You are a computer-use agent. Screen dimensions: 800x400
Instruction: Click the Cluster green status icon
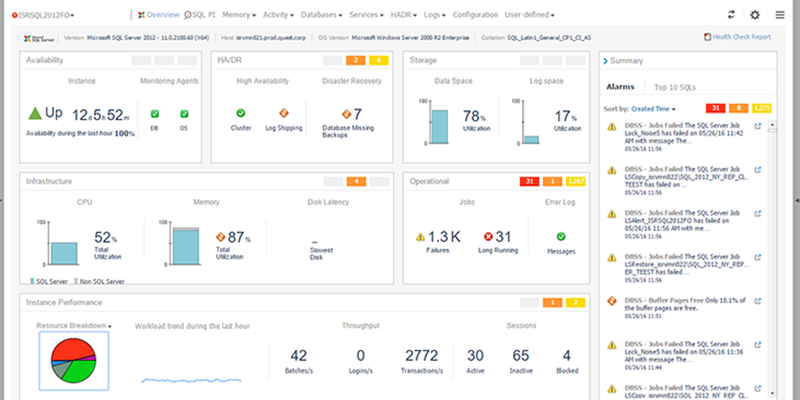(x=241, y=113)
